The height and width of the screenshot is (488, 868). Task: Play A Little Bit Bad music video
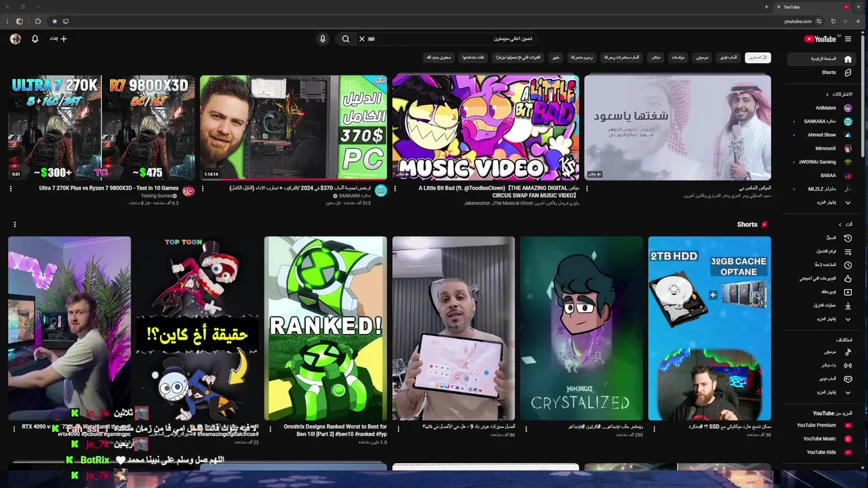pyautogui.click(x=486, y=127)
